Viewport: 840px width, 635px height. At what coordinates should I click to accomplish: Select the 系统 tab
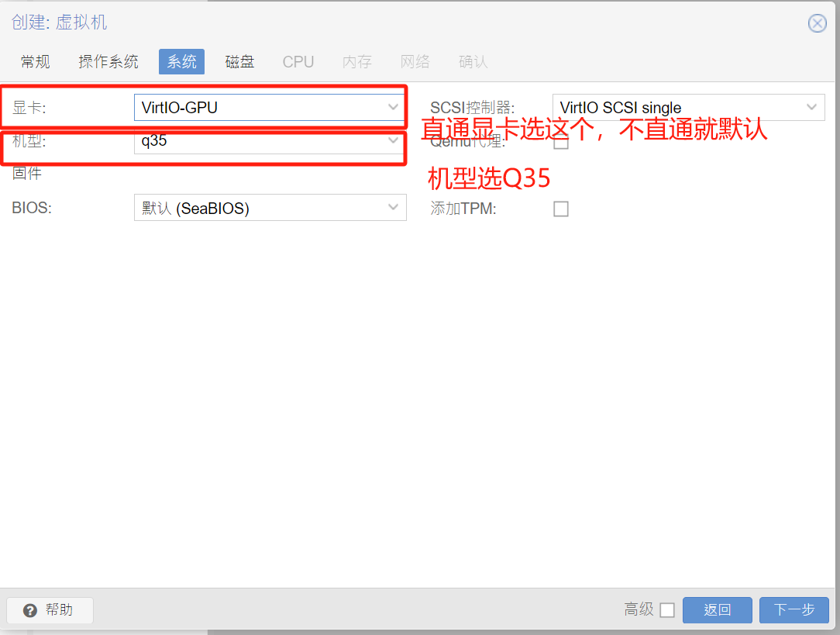[x=181, y=62]
